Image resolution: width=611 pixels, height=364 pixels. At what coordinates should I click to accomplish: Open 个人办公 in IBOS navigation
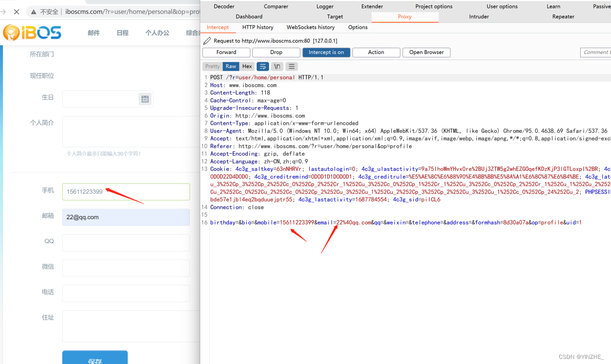(157, 33)
